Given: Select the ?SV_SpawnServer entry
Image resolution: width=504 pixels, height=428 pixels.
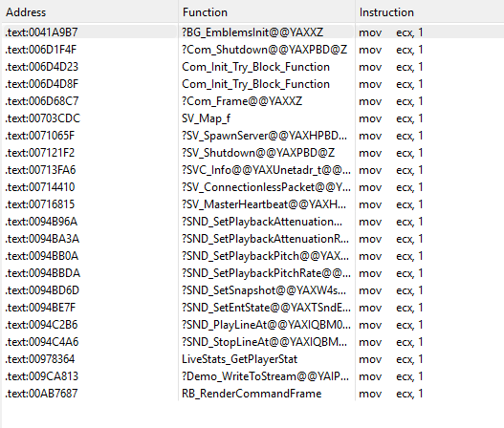Looking at the screenshot, I should click(x=253, y=136).
